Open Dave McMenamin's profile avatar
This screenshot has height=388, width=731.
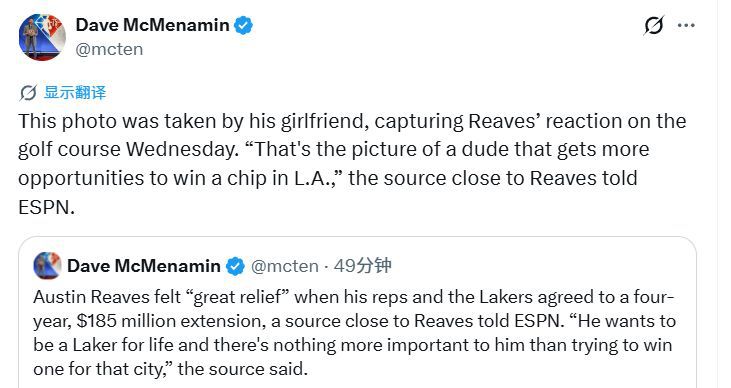42,37
